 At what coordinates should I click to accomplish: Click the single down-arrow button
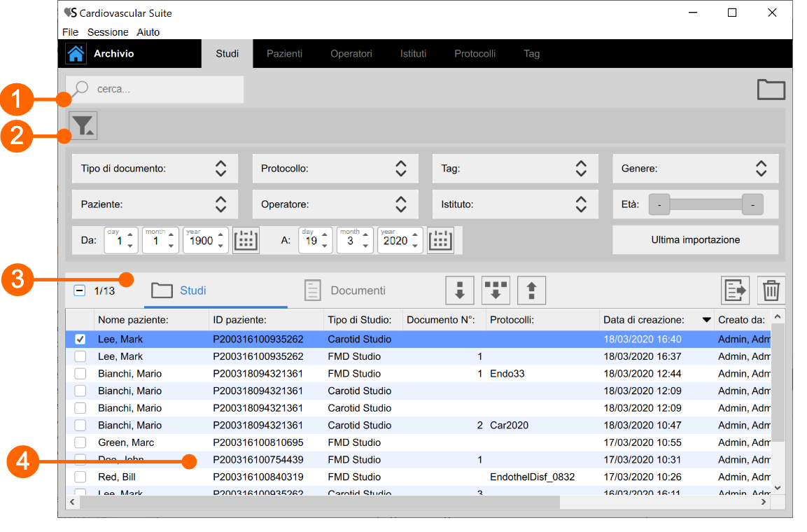pyautogui.click(x=460, y=290)
